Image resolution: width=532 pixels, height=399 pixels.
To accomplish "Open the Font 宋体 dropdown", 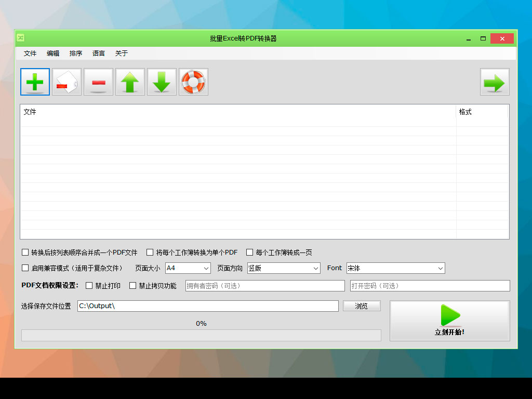I will click(x=395, y=268).
